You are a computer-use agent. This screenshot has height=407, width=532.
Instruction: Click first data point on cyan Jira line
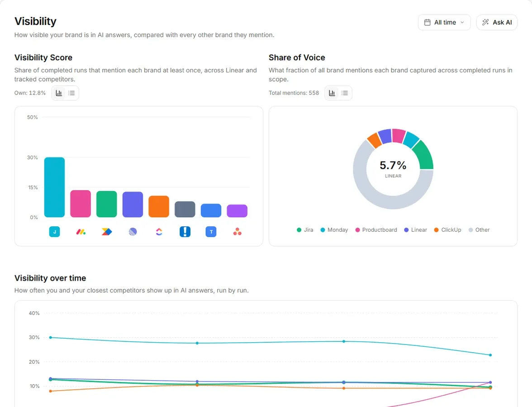click(x=51, y=337)
